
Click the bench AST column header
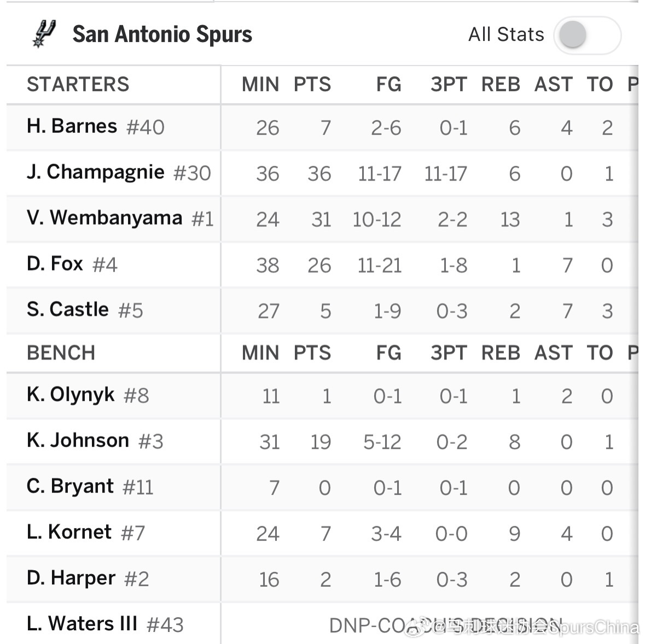coord(553,353)
